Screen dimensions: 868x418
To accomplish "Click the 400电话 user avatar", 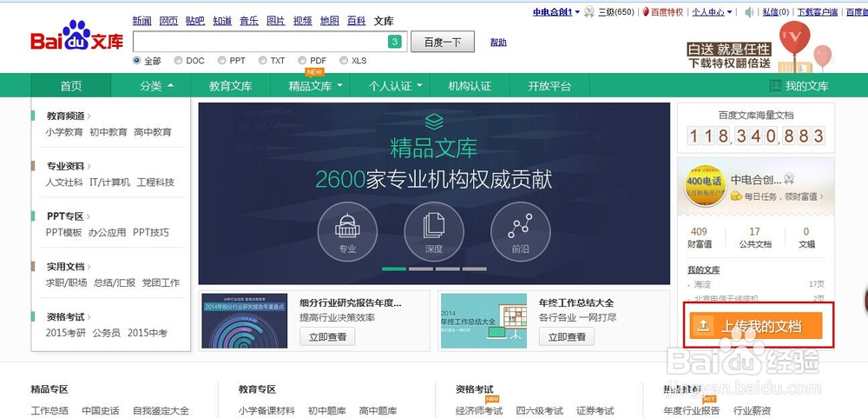I will pos(705,186).
